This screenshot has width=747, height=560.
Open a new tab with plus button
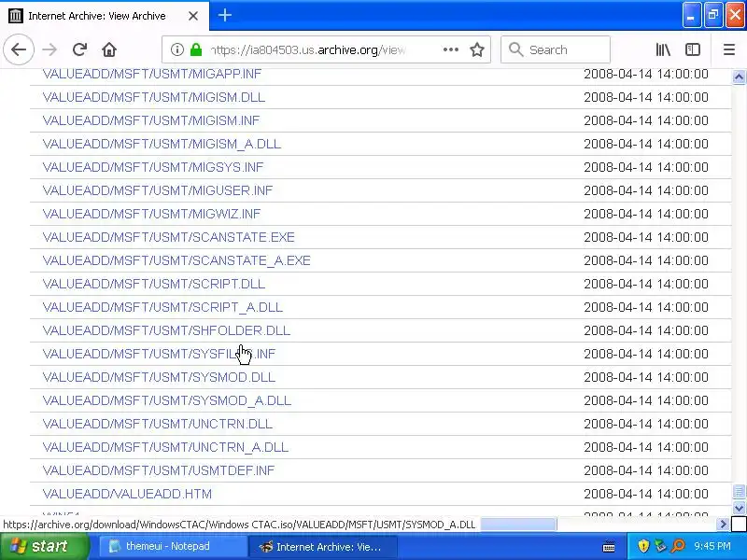pos(225,15)
